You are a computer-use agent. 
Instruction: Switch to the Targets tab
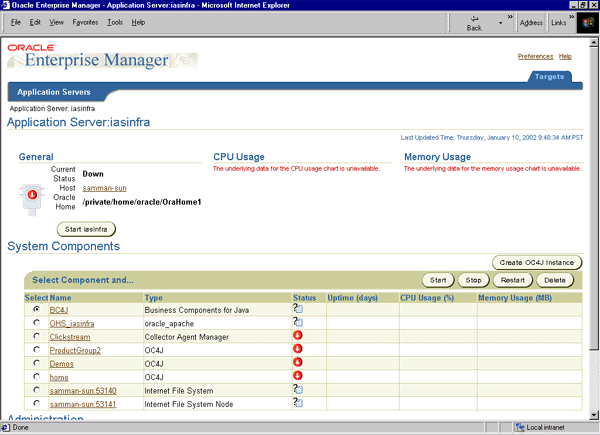[549, 77]
